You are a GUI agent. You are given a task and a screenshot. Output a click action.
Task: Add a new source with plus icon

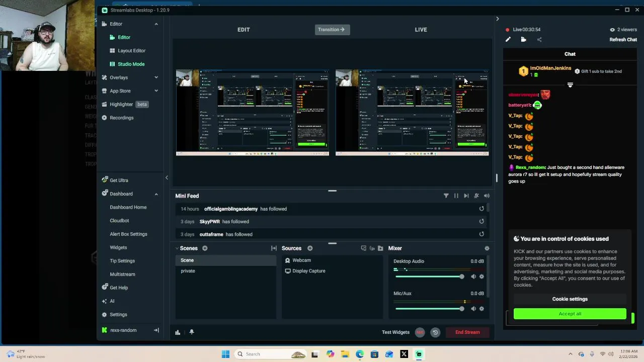click(x=310, y=248)
